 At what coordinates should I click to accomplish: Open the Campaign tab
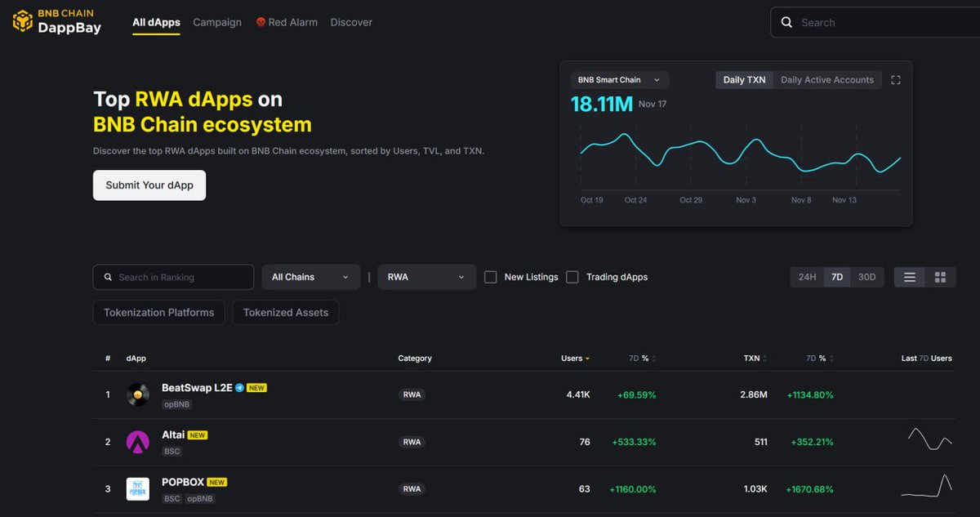point(217,23)
